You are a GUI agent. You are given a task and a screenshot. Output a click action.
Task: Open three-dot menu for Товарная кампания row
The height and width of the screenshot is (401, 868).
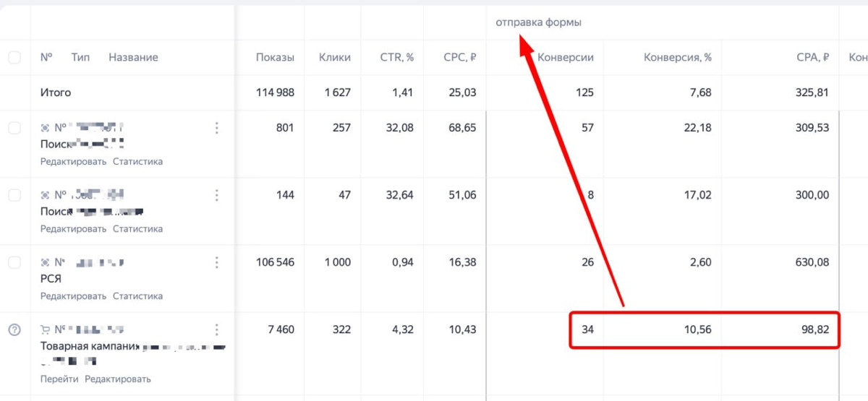216,329
